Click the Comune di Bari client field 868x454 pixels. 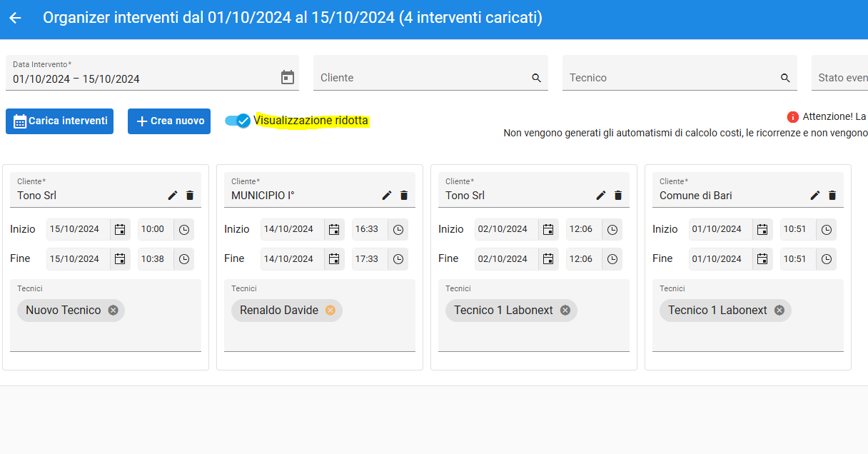(x=748, y=190)
